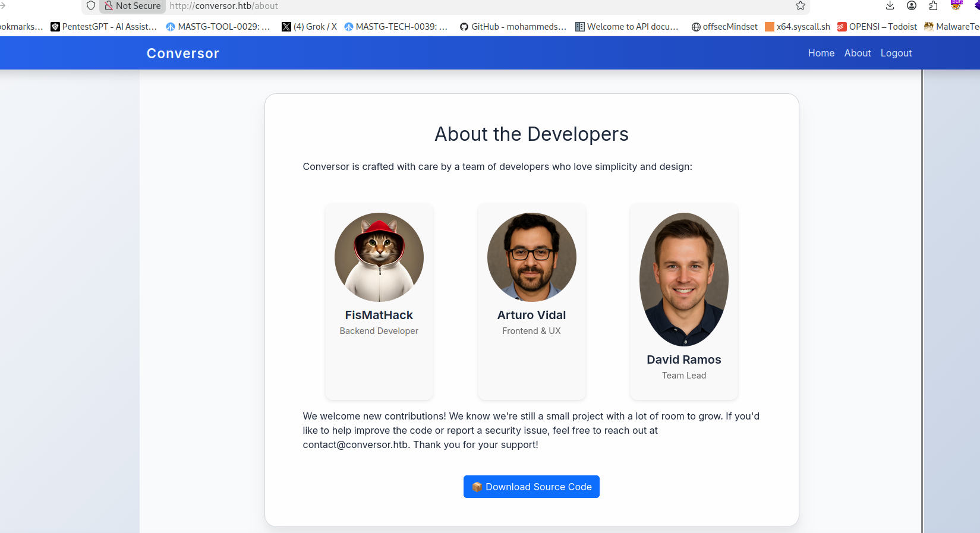Go to Home in the navbar
This screenshot has height=533, width=980.
tap(821, 53)
